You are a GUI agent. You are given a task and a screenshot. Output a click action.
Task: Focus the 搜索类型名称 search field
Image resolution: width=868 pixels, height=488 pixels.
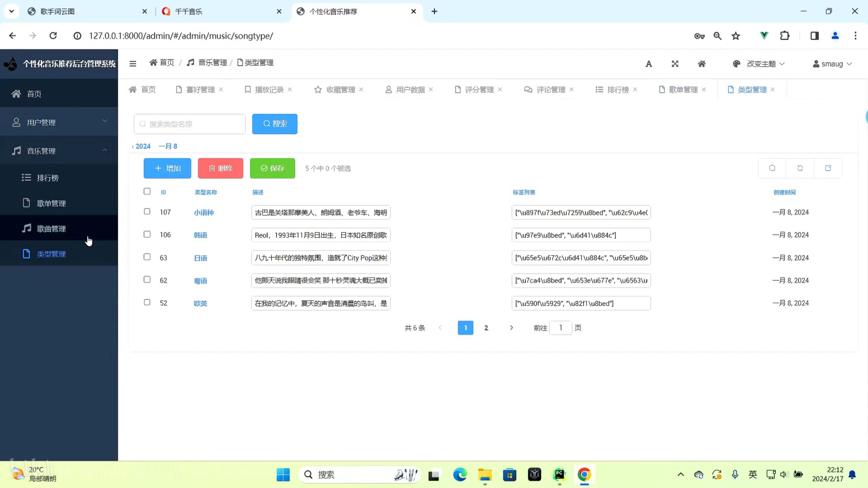coord(189,124)
